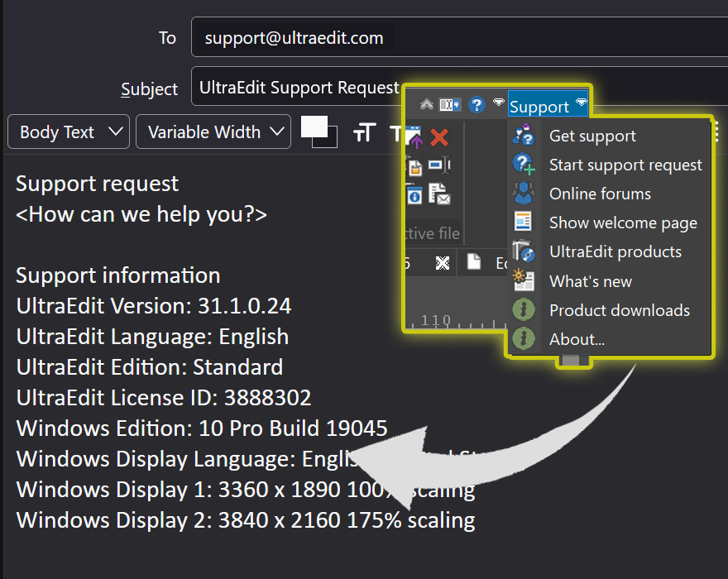
Task: Click the 'Support request' line in the body
Action: point(97,184)
